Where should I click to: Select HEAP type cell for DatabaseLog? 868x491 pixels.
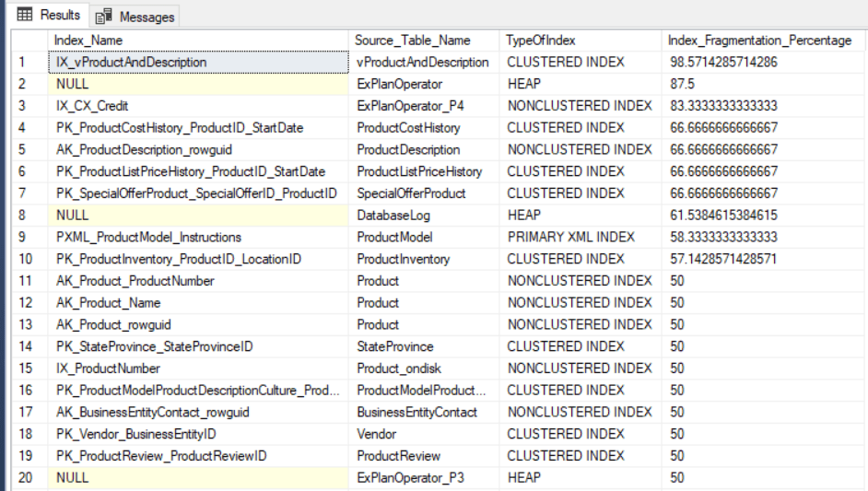[x=581, y=216]
